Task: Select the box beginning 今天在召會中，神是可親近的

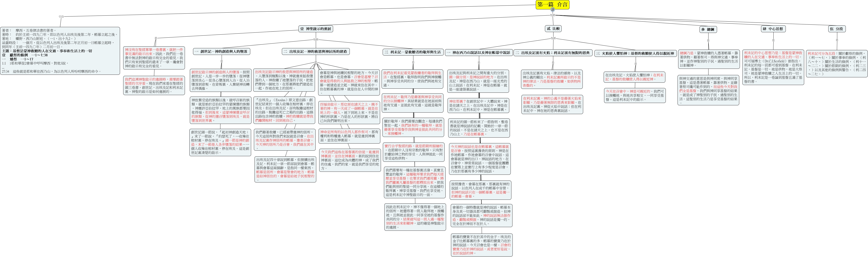Action: click(x=635, y=95)
